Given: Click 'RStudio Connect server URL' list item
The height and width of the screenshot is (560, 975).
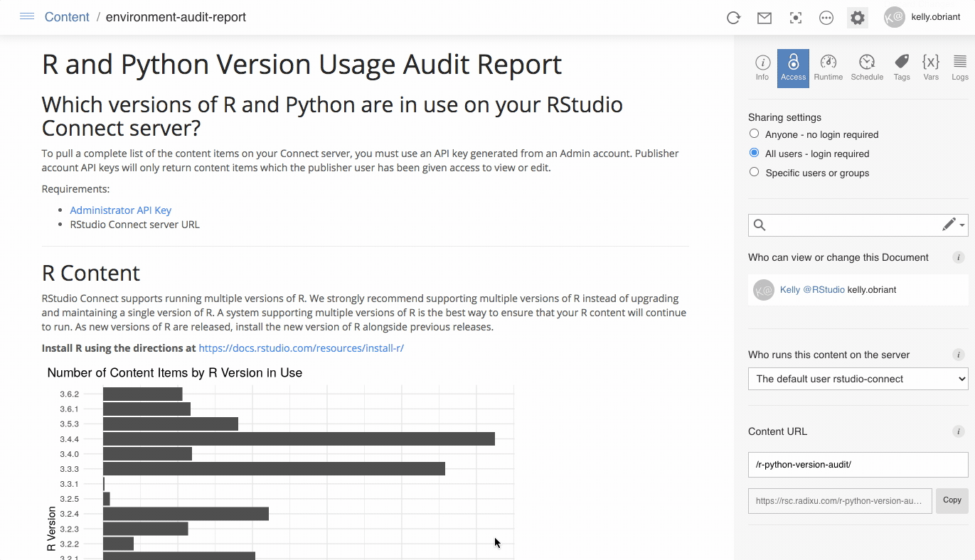Looking at the screenshot, I should click(x=134, y=225).
